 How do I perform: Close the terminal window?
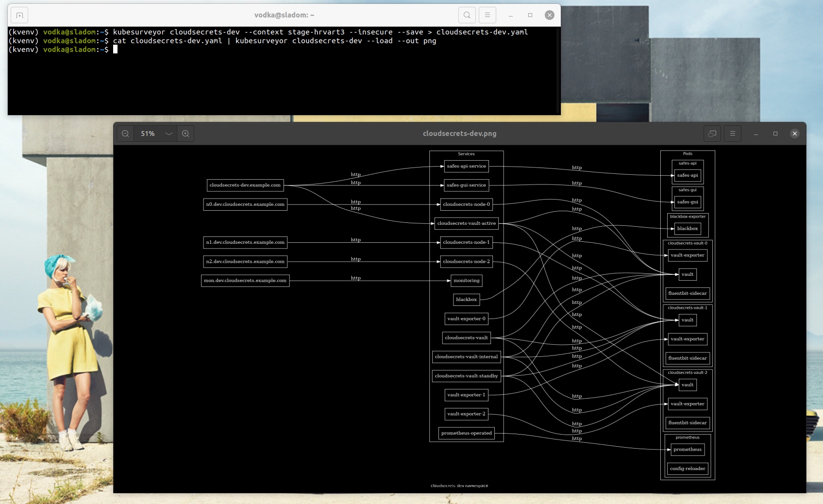point(549,15)
